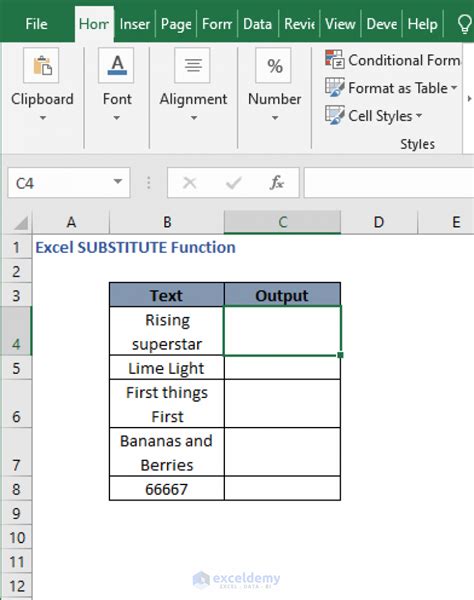Click the 'Text' header cell
Screen dimensions: 474x600
tap(167, 295)
